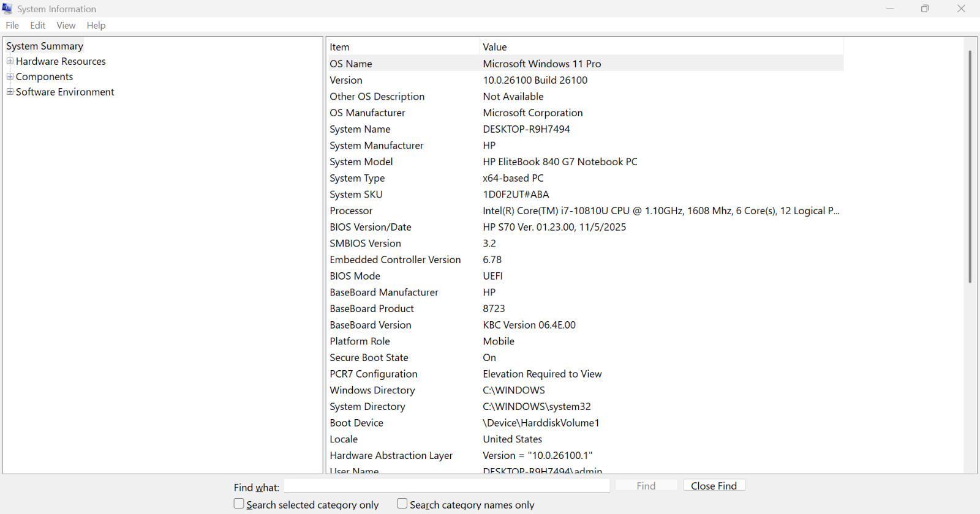This screenshot has height=514, width=980.
Task: Click the Item column header
Action: coord(402,47)
